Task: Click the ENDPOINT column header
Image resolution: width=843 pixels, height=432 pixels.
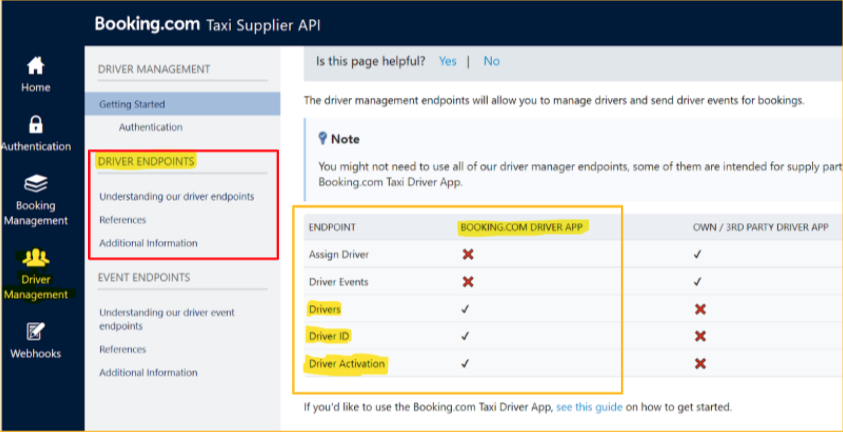Action: [x=332, y=227]
